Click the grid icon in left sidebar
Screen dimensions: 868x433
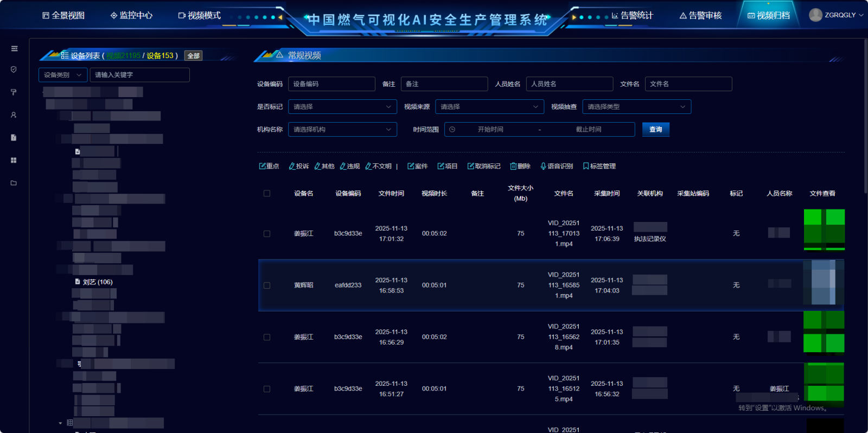pyautogui.click(x=14, y=161)
